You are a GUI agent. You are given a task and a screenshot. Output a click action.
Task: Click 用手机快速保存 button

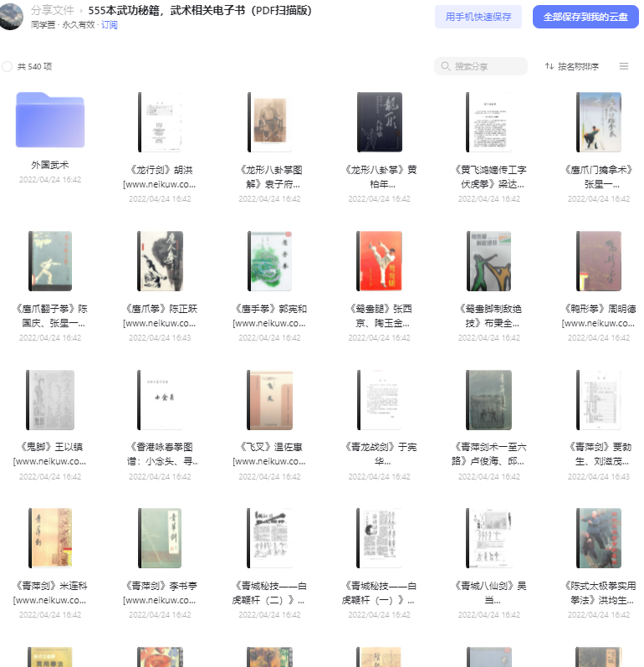click(478, 17)
